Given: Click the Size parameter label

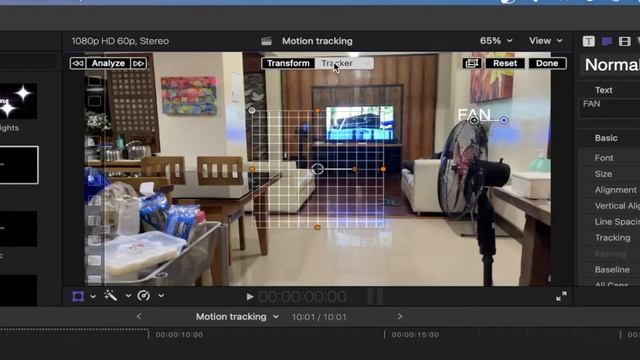Looking at the screenshot, I should (x=603, y=174).
